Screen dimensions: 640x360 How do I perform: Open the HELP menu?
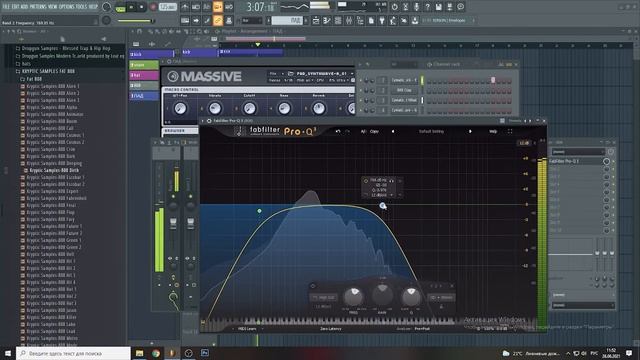pos(93,7)
